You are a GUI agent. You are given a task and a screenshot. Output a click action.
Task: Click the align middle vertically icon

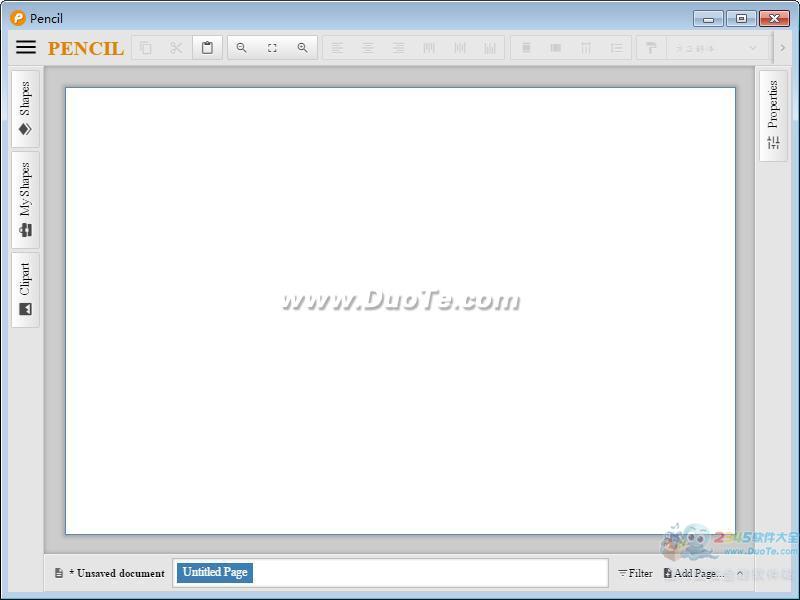point(460,48)
